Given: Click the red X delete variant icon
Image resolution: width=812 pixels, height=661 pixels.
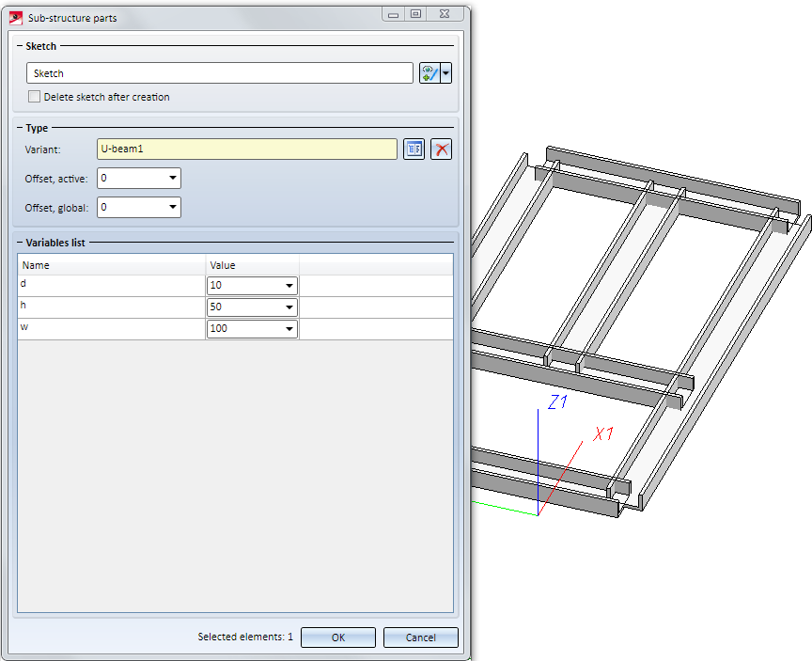Looking at the screenshot, I should click(x=441, y=150).
